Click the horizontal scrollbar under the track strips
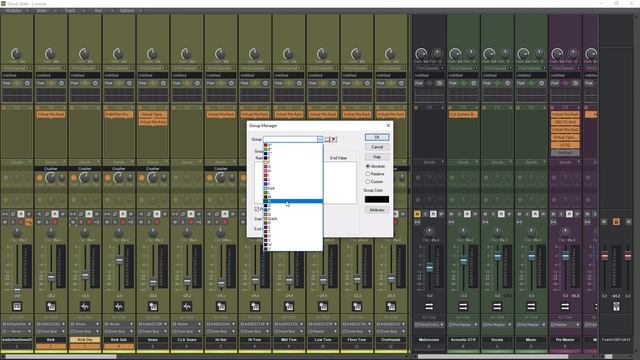The width and height of the screenshot is (640, 360). click(x=61, y=356)
